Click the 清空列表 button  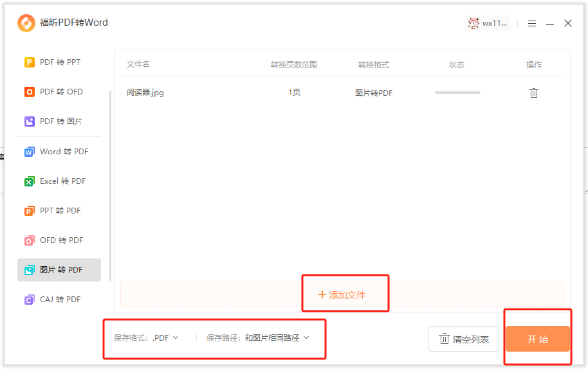coord(464,339)
